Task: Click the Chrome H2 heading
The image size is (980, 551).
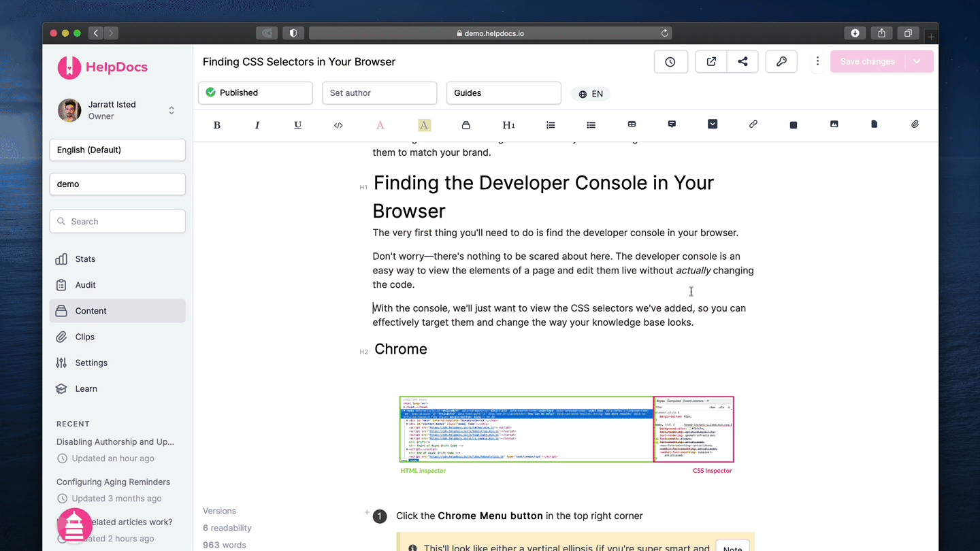Action: pos(401,349)
